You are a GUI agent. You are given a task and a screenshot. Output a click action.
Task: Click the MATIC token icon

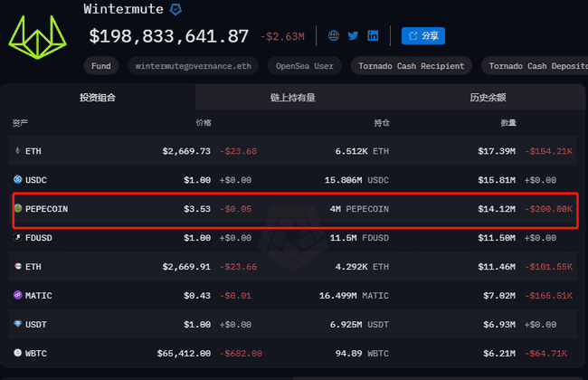(17, 295)
